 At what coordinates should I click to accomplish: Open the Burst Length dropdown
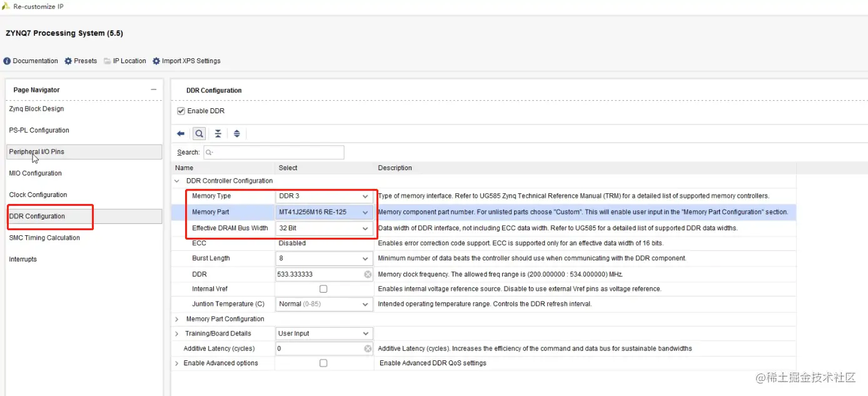325,258
